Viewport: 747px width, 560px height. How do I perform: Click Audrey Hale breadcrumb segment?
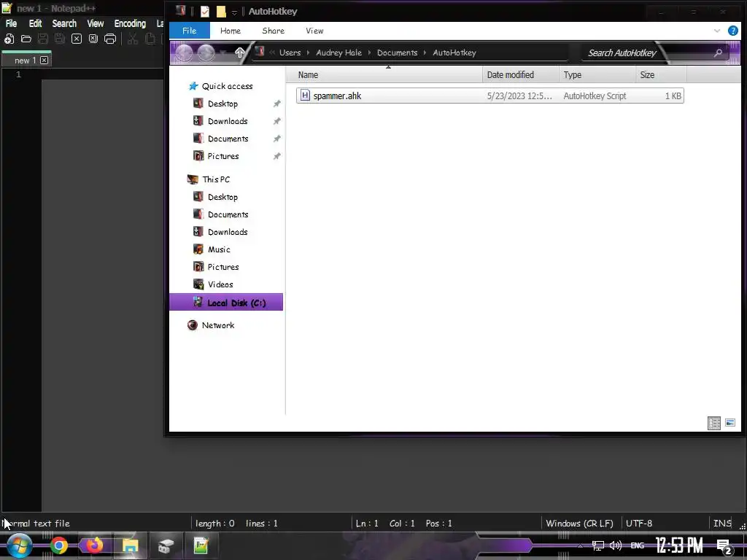coord(338,52)
